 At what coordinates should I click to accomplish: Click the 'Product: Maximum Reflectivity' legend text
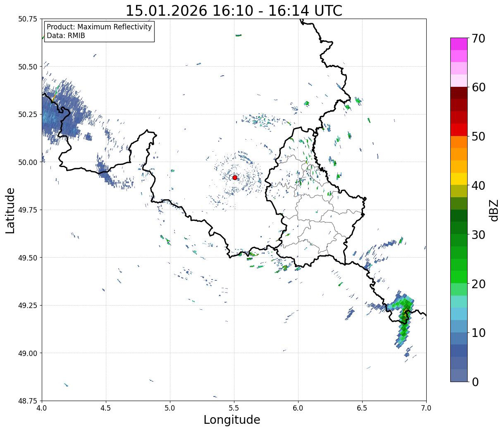click(99, 27)
